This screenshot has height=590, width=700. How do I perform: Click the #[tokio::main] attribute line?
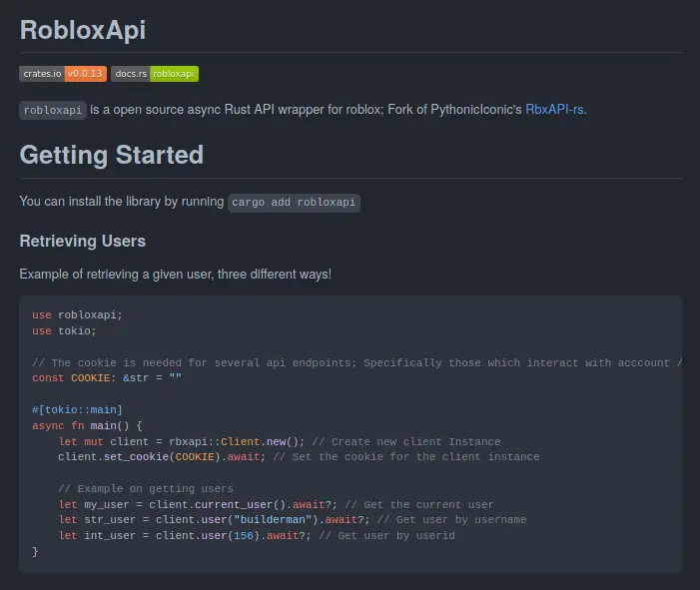(x=78, y=409)
